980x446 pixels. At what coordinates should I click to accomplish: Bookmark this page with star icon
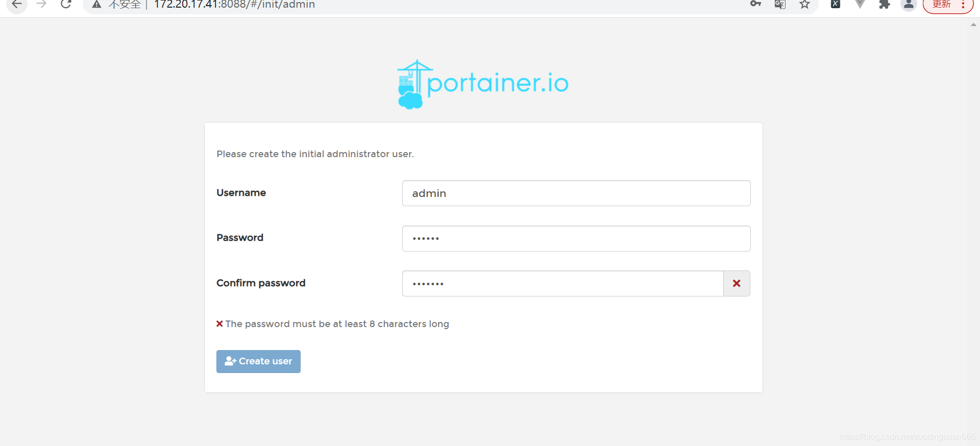click(805, 4)
